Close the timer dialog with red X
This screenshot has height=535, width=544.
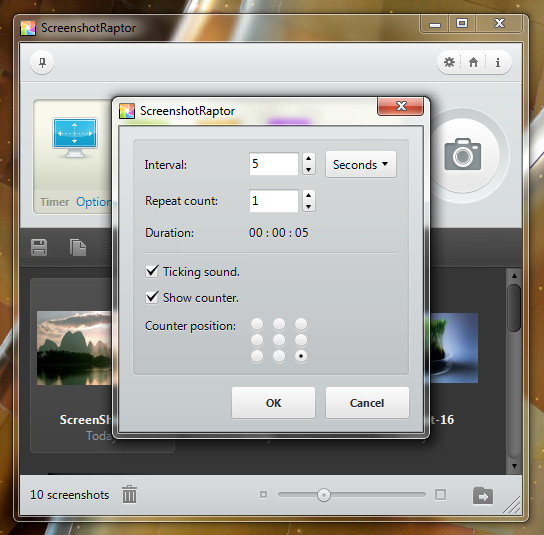click(400, 106)
